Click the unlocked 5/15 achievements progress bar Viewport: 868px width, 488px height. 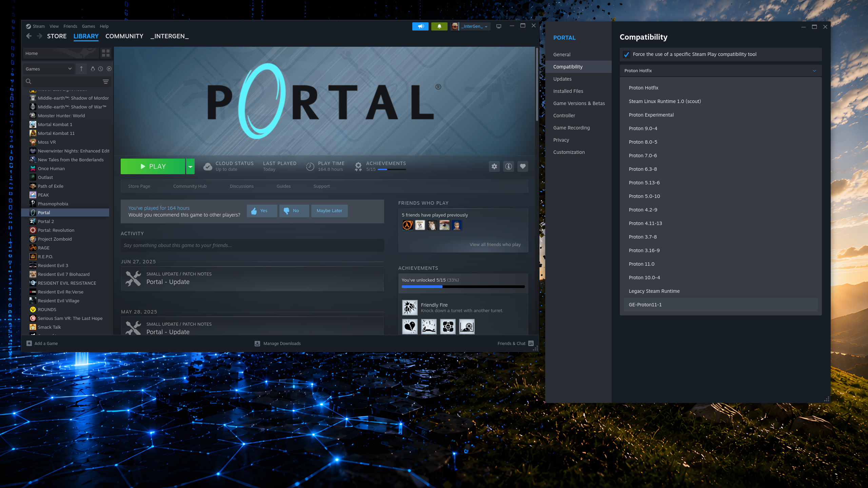coord(463,287)
